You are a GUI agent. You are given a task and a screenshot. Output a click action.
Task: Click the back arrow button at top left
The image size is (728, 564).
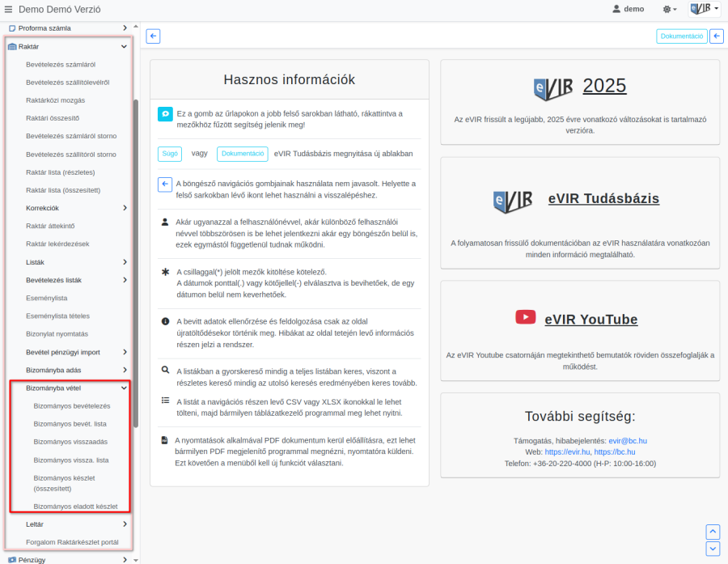153,36
